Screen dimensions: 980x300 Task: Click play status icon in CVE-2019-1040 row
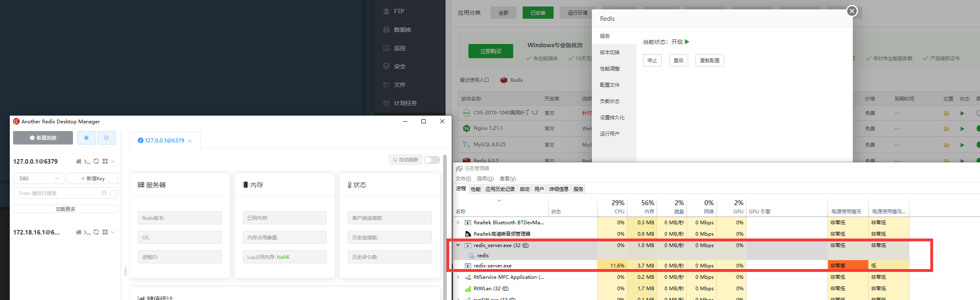[962, 114]
